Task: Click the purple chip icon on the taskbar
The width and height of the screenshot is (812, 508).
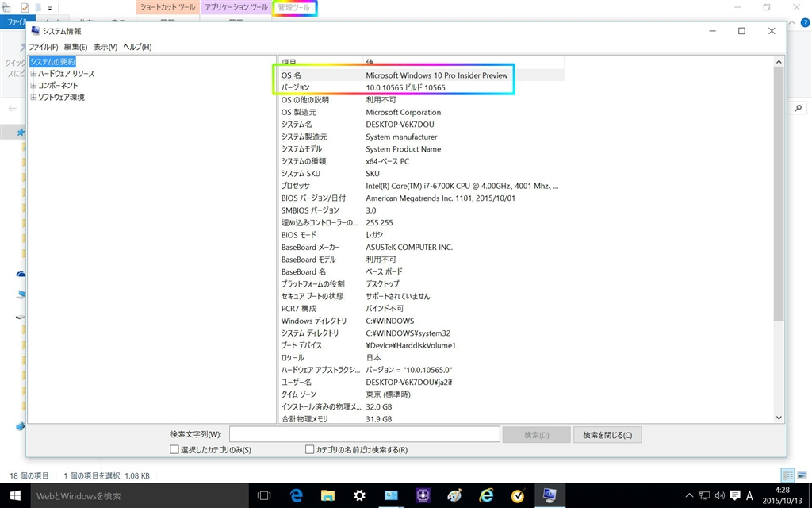Action: click(x=423, y=495)
